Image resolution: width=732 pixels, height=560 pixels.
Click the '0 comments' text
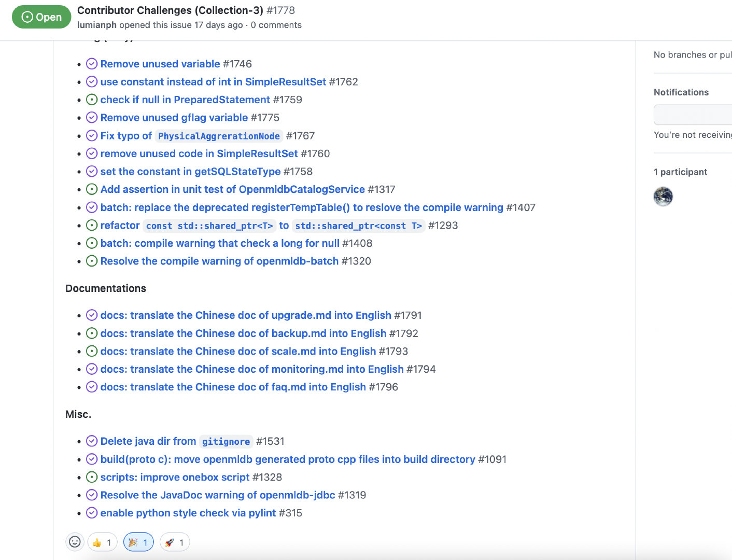tap(276, 25)
